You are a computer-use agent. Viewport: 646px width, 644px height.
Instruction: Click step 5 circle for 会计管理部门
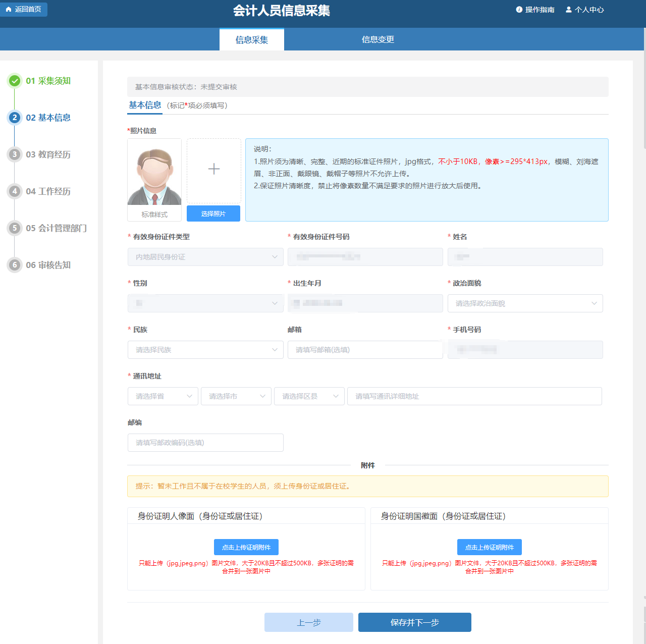15,228
